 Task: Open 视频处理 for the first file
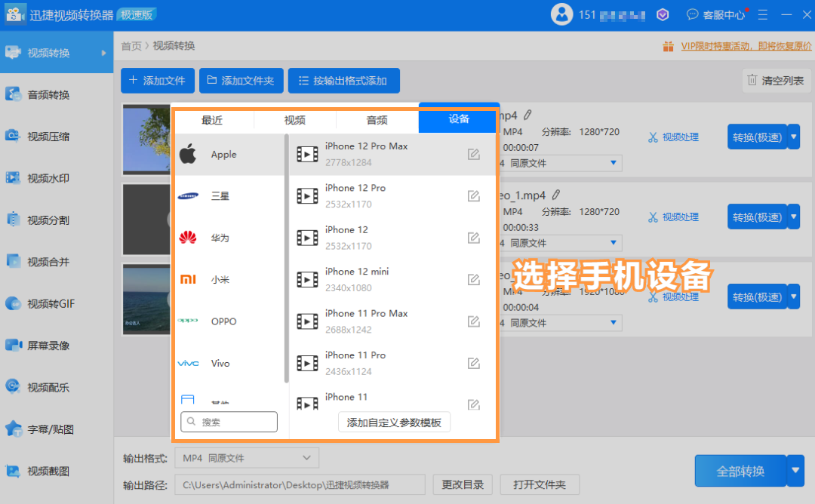(674, 137)
